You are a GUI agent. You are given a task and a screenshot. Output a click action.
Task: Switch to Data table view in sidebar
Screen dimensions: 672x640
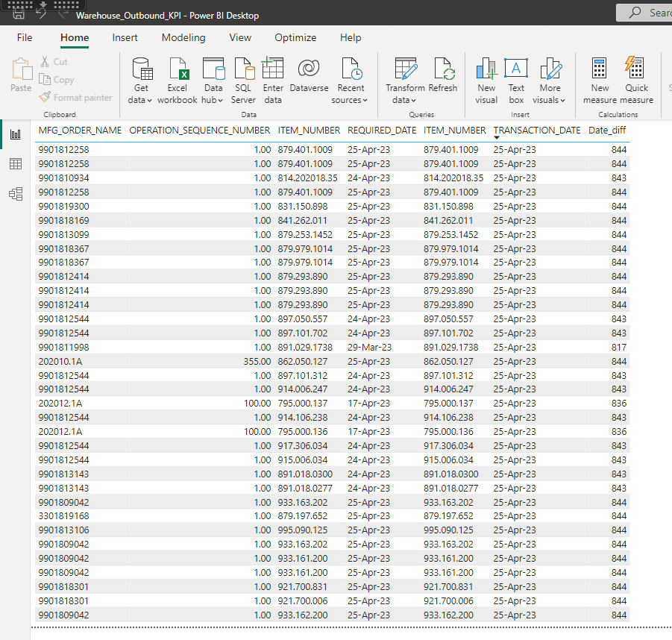[x=16, y=164]
